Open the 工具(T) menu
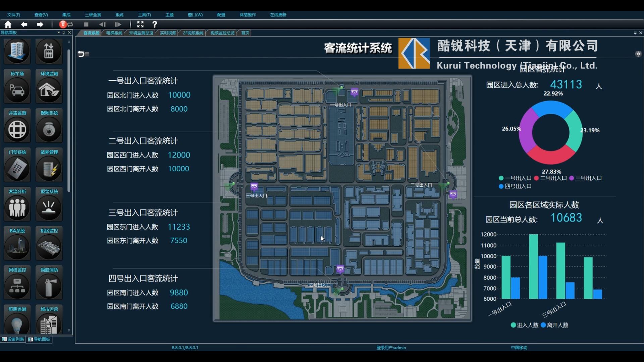Image resolution: width=644 pixels, height=362 pixels. pos(144,15)
